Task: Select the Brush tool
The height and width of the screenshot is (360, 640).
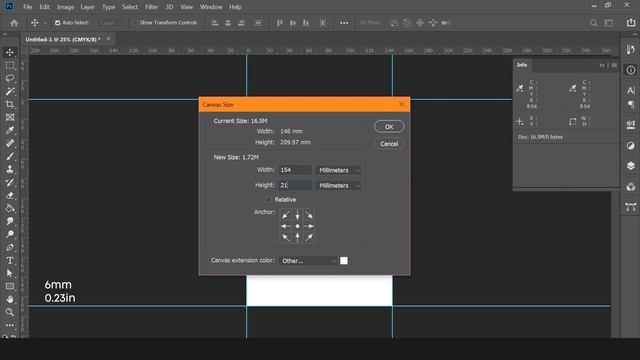Action: click(x=10, y=156)
